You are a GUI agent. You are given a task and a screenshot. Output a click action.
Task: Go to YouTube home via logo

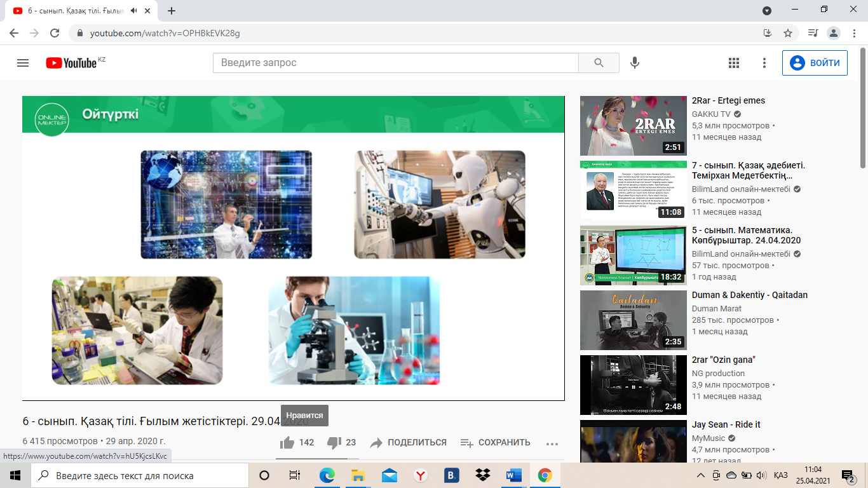[x=71, y=63]
